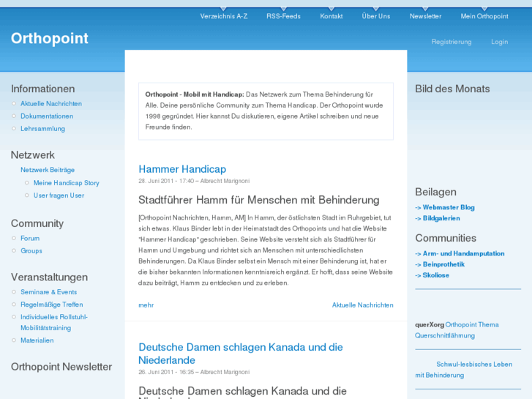Click the subheading 'Stadtführer Hamm für Menschen mit Behinderung'
Image resolution: width=532 pixels, height=399 pixels.
[x=258, y=200]
